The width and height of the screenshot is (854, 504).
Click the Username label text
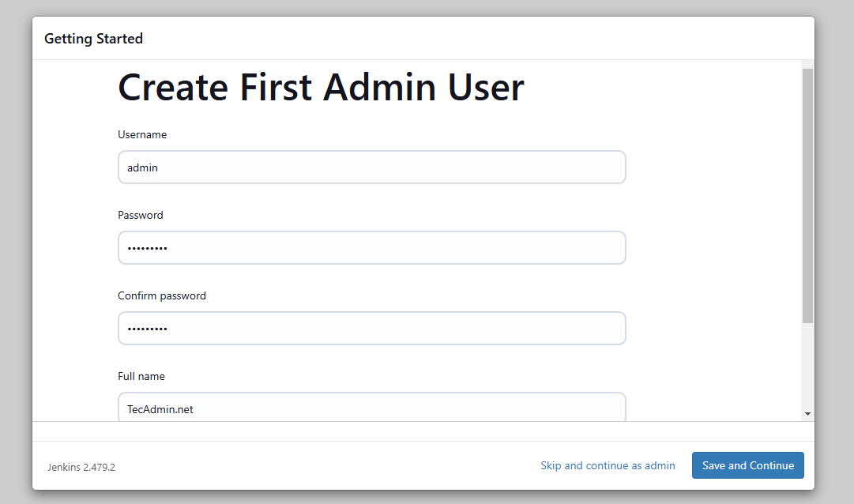pyautogui.click(x=142, y=135)
